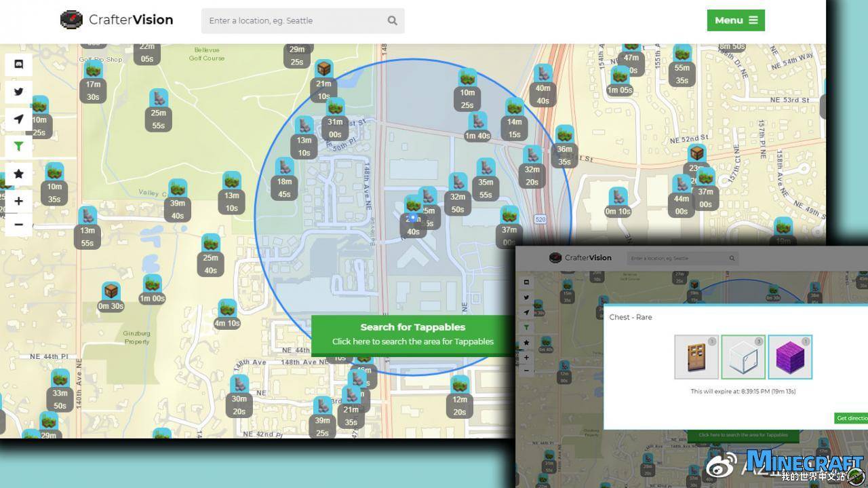
Task: Select chest tappable marked 0m 30s
Action: pos(111,293)
